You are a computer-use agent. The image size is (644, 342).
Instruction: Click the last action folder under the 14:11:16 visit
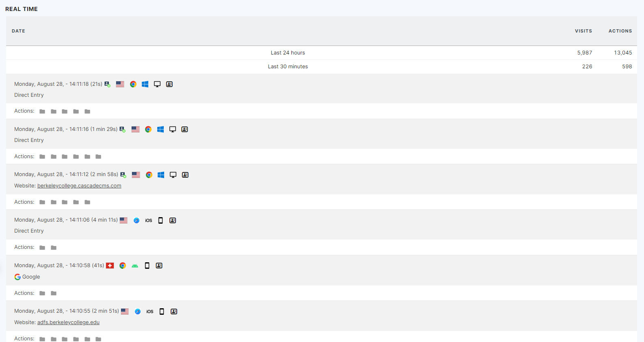(98, 157)
